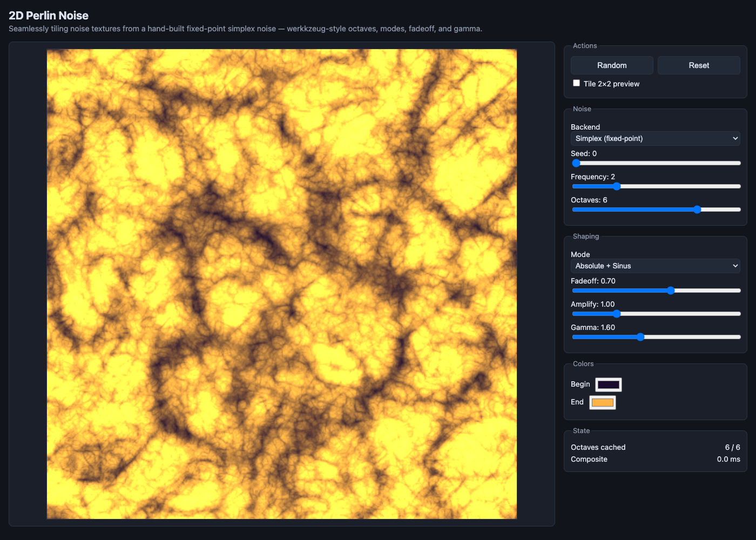756x540 pixels.
Task: Click the Gamma slider handle
Action: pyautogui.click(x=640, y=337)
